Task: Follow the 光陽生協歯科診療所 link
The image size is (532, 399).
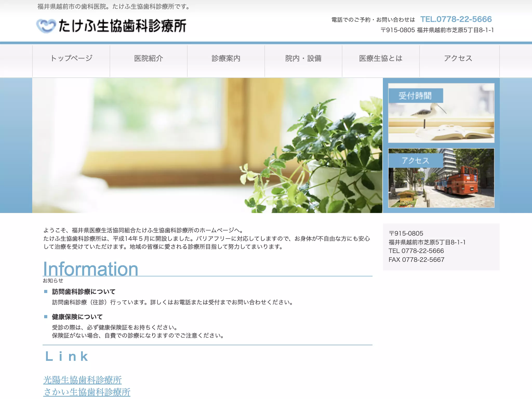Action: click(82, 380)
